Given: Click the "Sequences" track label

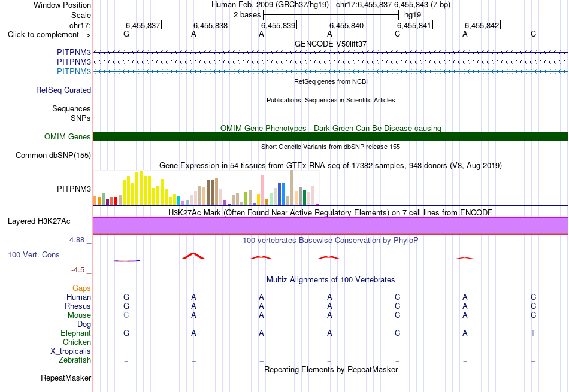Looking at the screenshot, I should [71, 108].
